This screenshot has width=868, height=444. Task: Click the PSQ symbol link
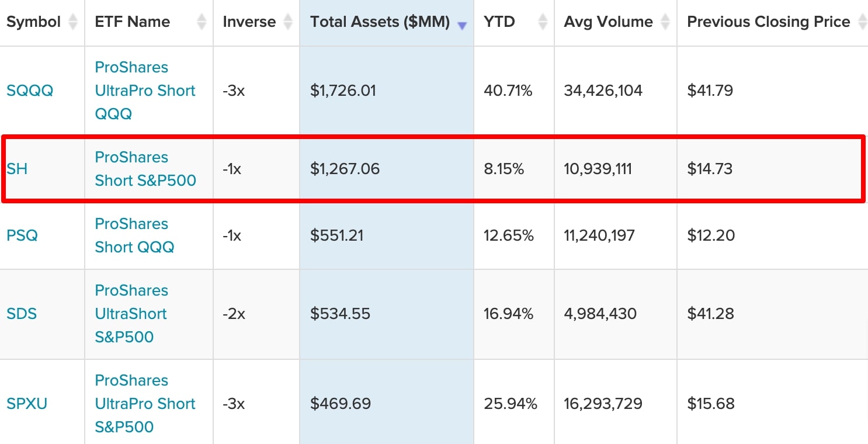click(x=22, y=235)
